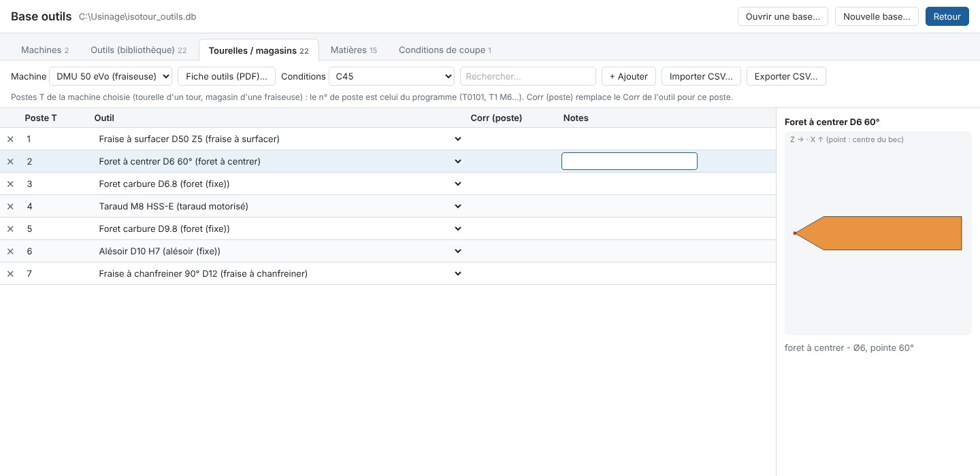The width and height of the screenshot is (980, 476).
Task: Click Exporter CSV button
Action: tap(786, 76)
